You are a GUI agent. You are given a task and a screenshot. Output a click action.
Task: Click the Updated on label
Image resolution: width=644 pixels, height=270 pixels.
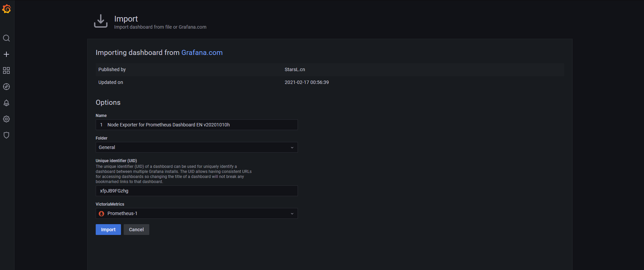pyautogui.click(x=111, y=82)
